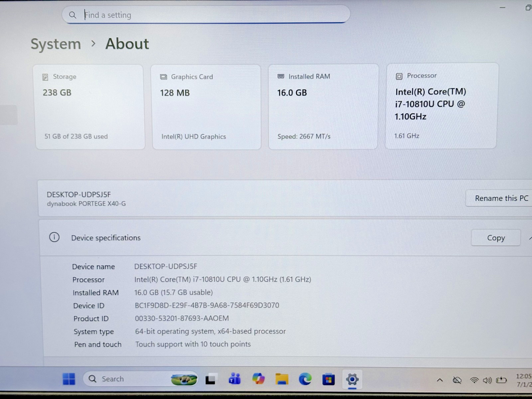Click the 'Intel(R) UHD Graphics' text
The image size is (532, 399).
[x=194, y=137]
